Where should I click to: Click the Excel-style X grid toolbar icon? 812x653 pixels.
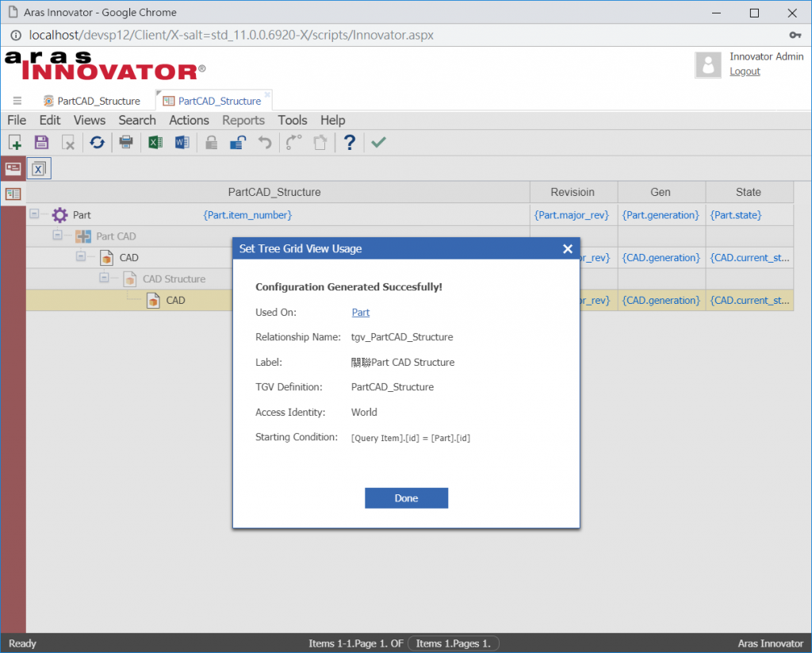click(x=39, y=168)
